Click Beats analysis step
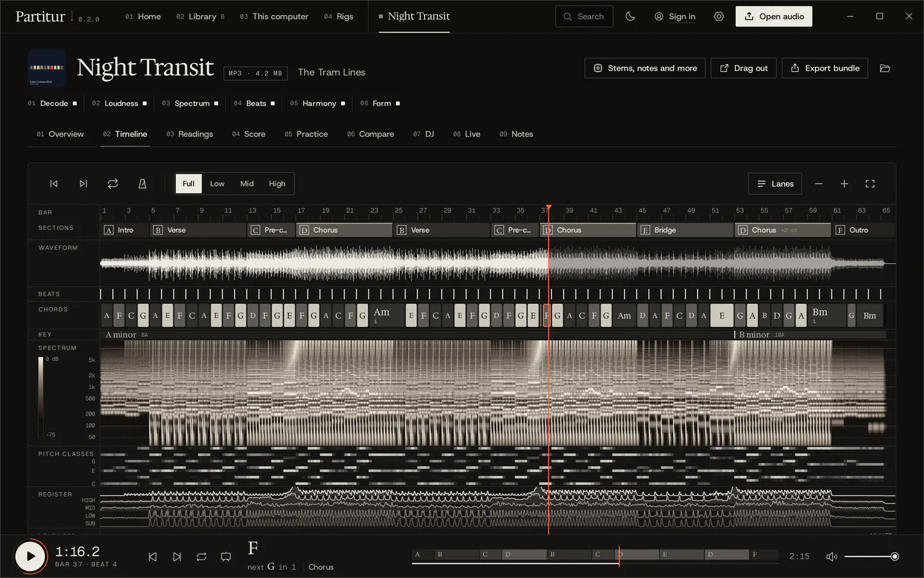The height and width of the screenshot is (578, 924). coord(254,103)
